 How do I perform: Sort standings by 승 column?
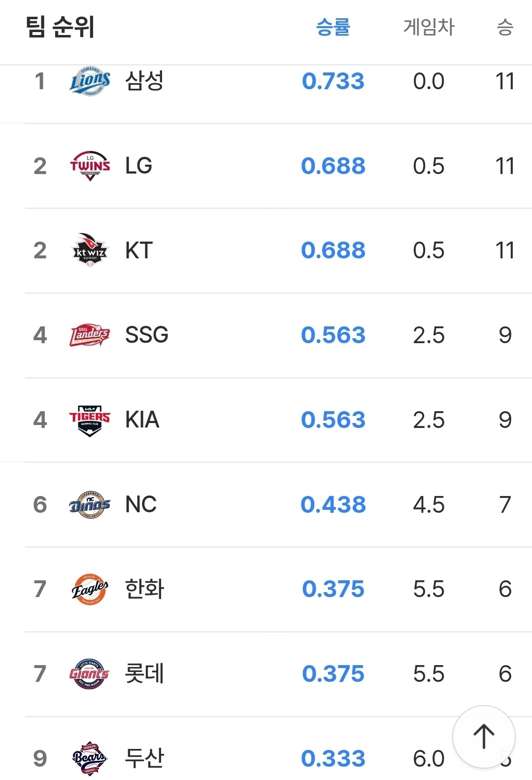click(505, 27)
